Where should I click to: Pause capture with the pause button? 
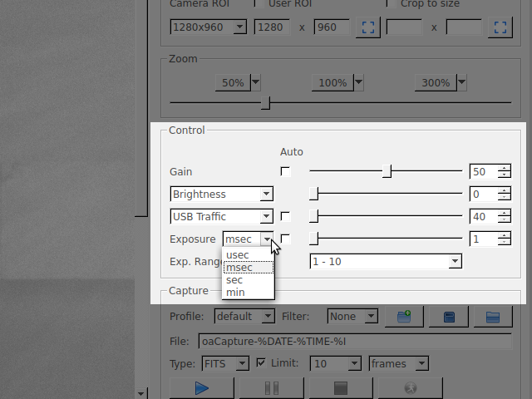pyautogui.click(x=272, y=388)
